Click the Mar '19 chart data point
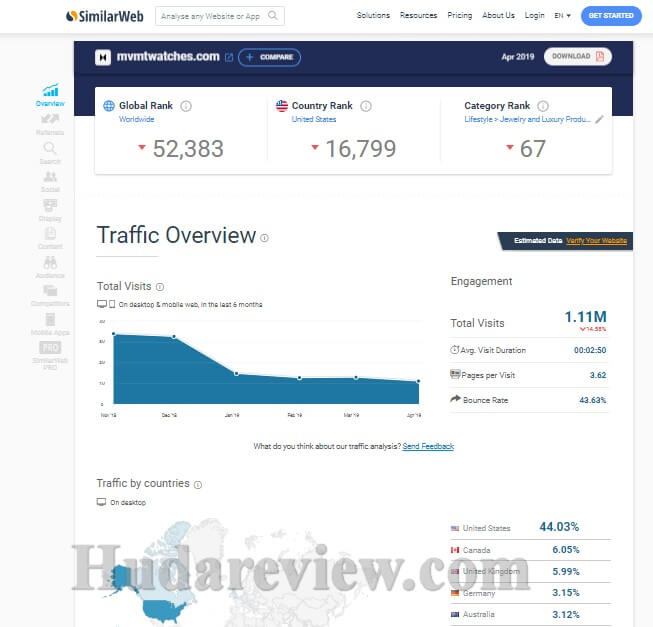Screen dimensions: 653x627 tap(356, 378)
